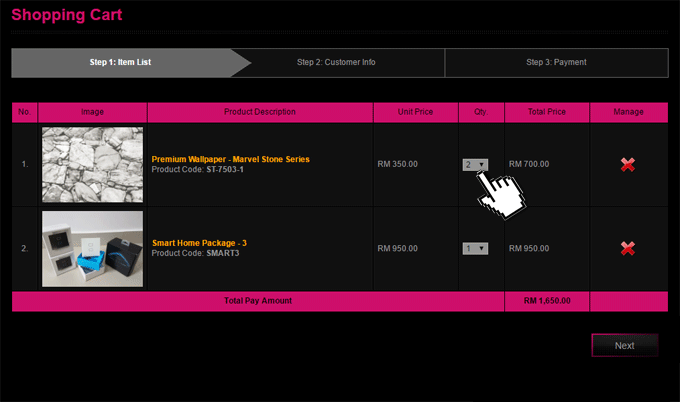Remove Premium Wallpaper item with red X
The height and width of the screenshot is (402, 680).
click(628, 165)
